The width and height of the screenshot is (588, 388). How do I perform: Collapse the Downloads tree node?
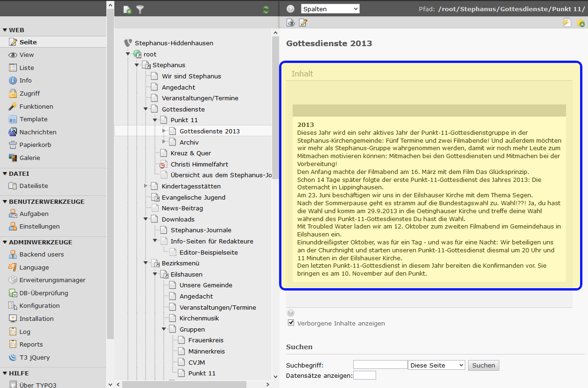[x=146, y=219]
